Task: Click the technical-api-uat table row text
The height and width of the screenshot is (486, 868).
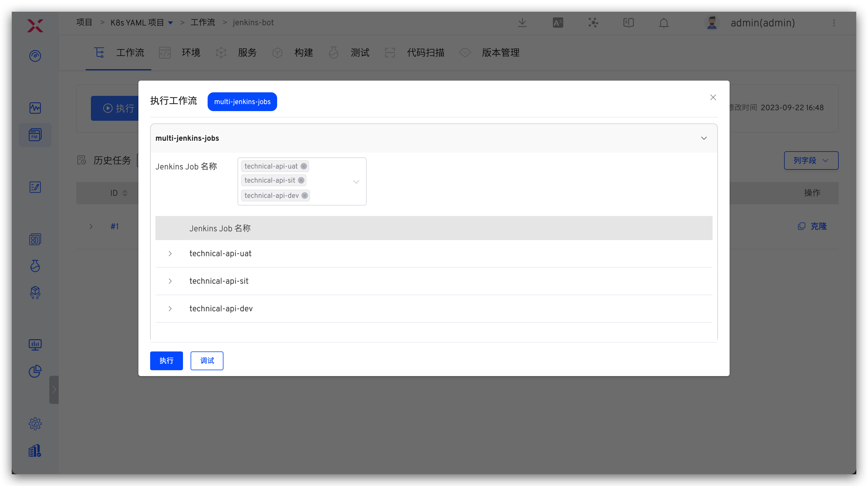Action: coord(220,254)
